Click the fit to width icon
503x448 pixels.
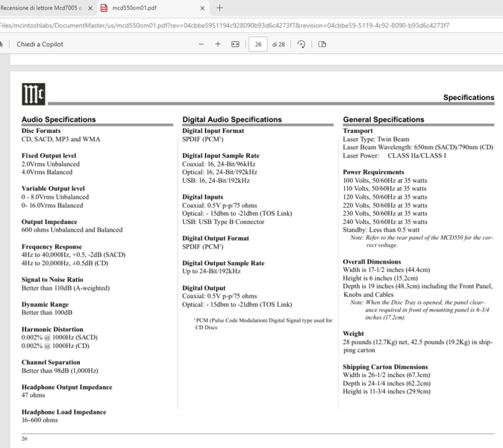[x=236, y=44]
